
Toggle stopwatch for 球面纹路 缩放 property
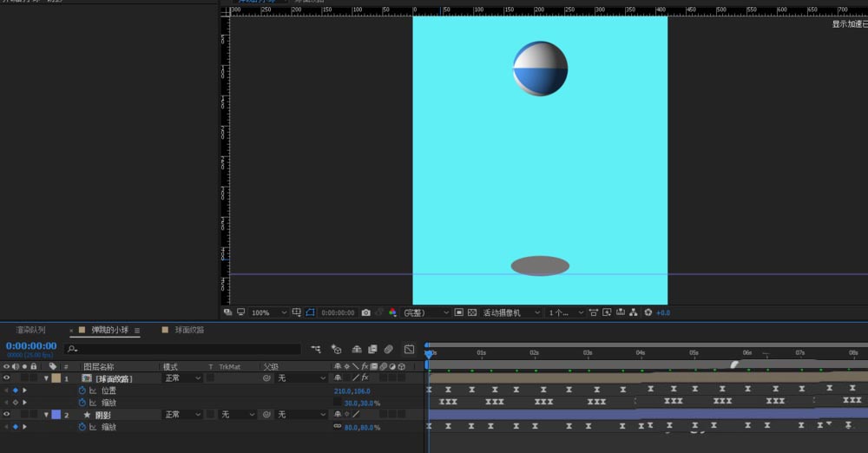click(x=82, y=403)
